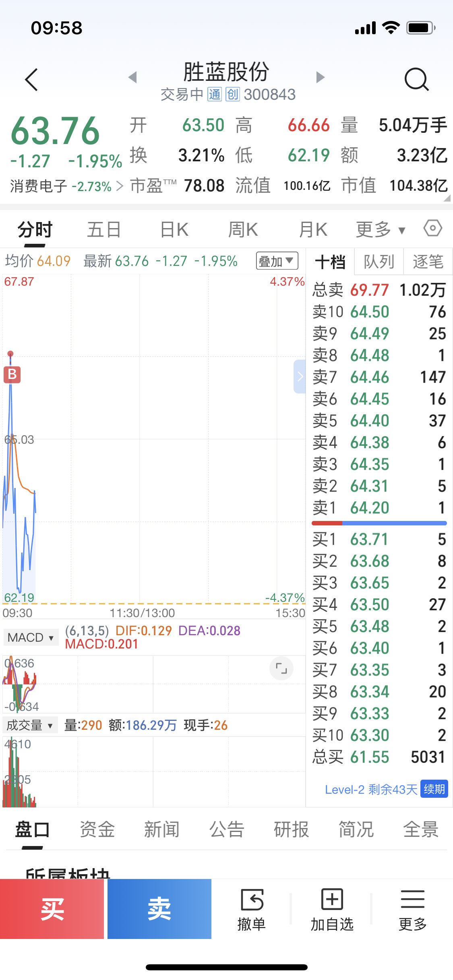The height and width of the screenshot is (980, 453).
Task: Open the 成交量 indicator dropdown
Action: (x=30, y=725)
